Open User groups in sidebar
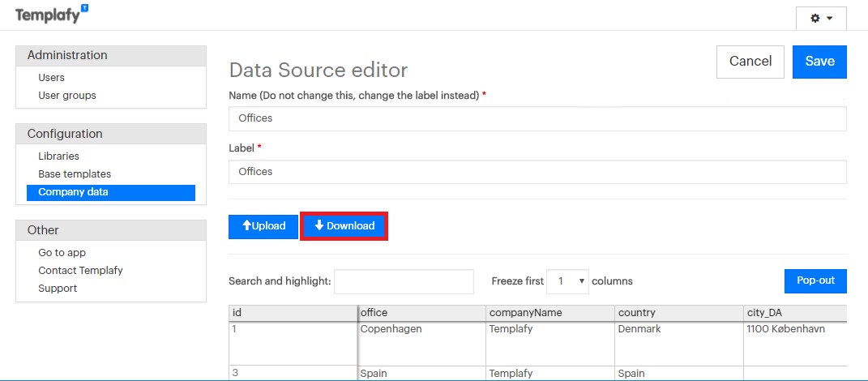This screenshot has height=381, width=868. click(67, 96)
